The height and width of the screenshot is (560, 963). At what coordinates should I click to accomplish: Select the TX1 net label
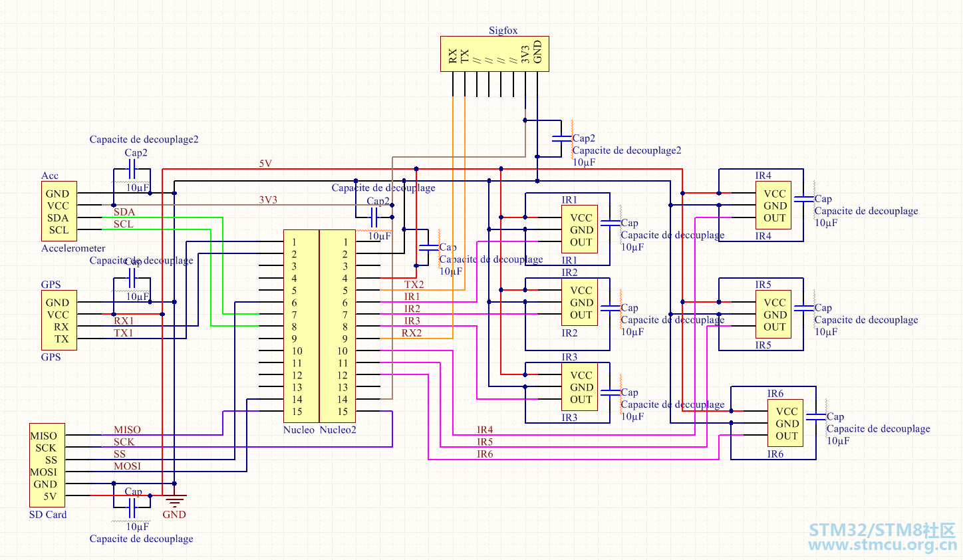pyautogui.click(x=124, y=333)
